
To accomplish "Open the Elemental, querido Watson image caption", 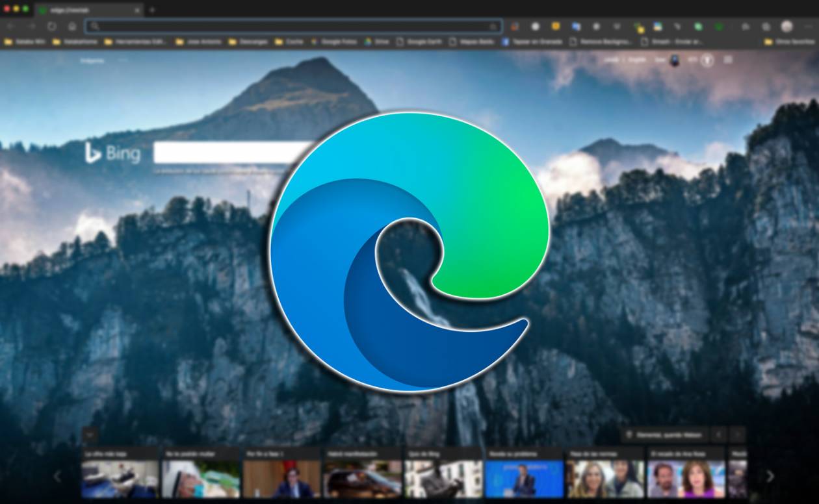I will (664, 435).
